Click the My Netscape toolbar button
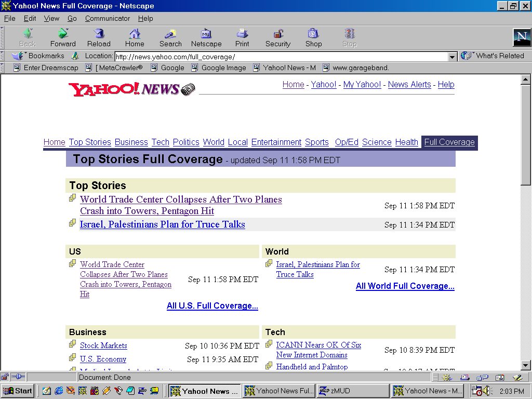The width and height of the screenshot is (532, 399). 206,37
